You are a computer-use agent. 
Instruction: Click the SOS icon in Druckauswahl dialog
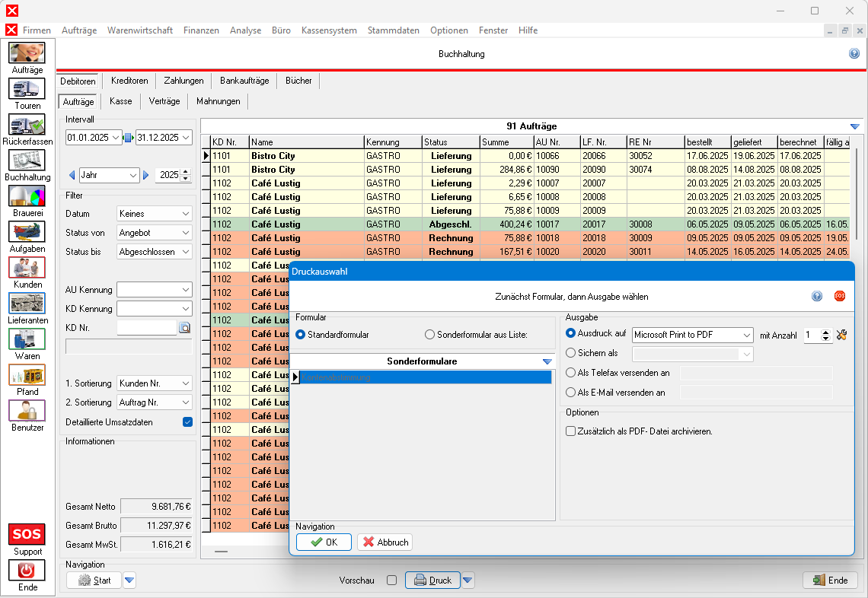click(839, 296)
